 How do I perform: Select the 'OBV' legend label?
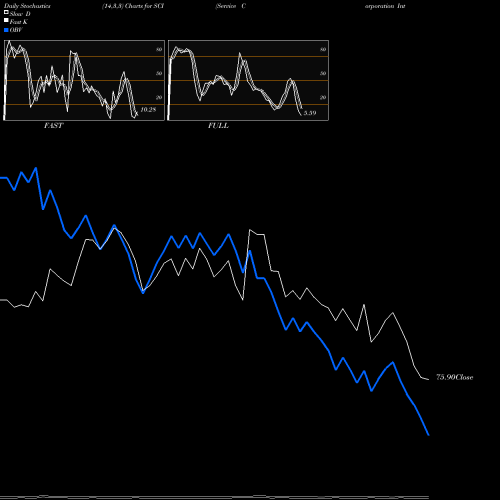pos(16,30)
